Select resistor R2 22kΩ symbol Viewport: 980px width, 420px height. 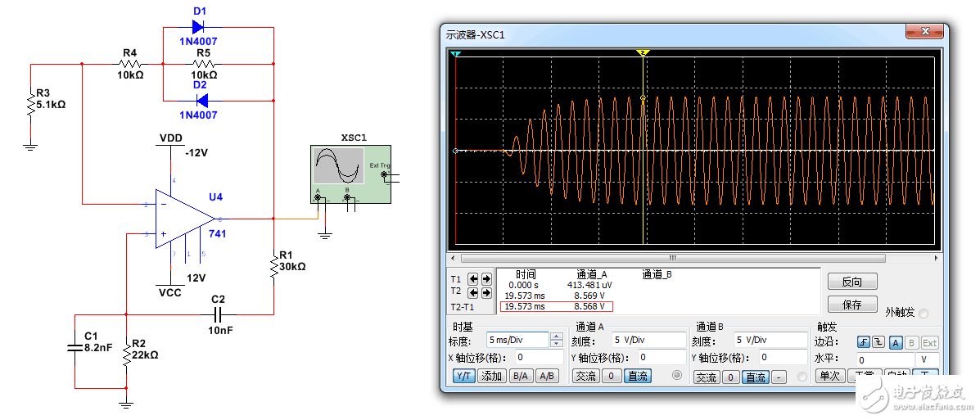pos(126,354)
